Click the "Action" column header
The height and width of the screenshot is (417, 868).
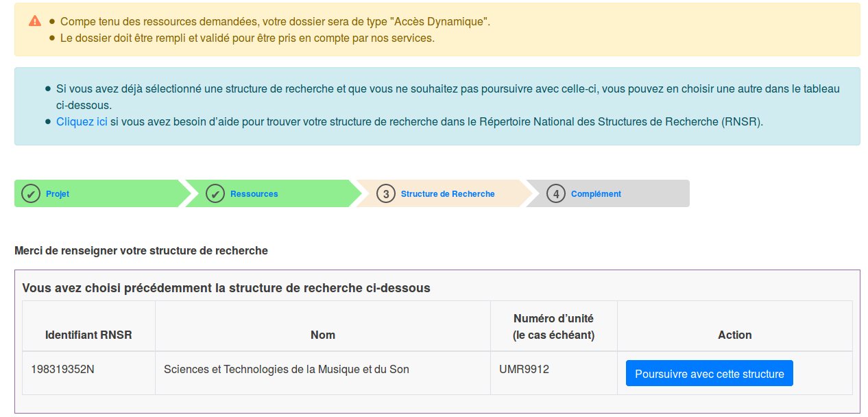[734, 335]
